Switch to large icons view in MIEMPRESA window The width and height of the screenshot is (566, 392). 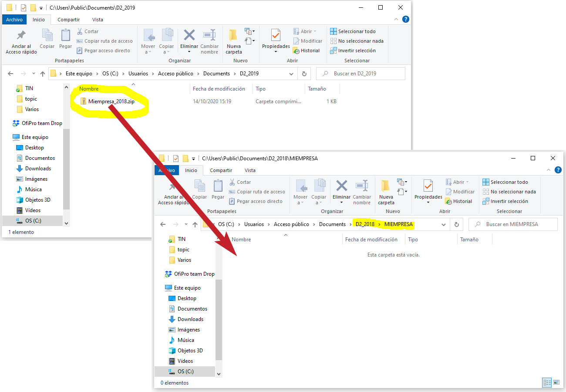click(556, 382)
